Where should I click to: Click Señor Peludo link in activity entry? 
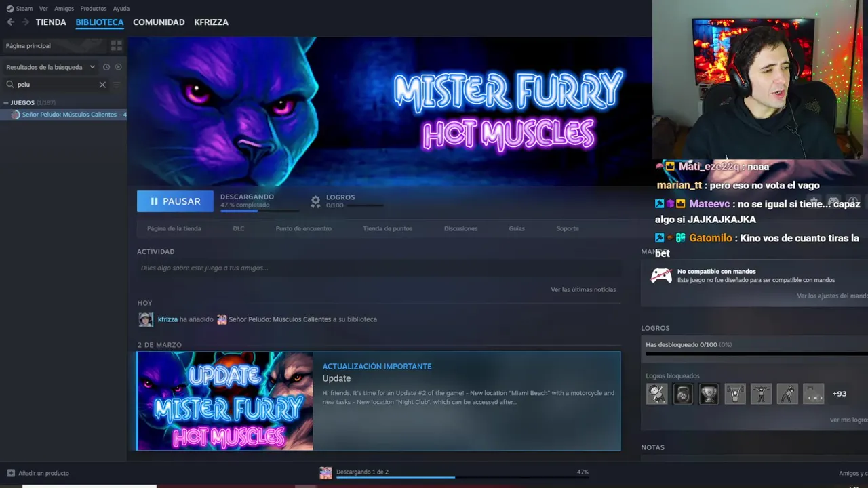[279, 319]
